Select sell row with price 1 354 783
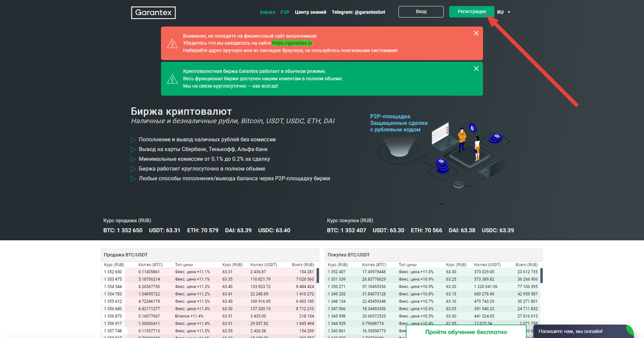The width and height of the screenshot is (644, 338). tap(209, 294)
